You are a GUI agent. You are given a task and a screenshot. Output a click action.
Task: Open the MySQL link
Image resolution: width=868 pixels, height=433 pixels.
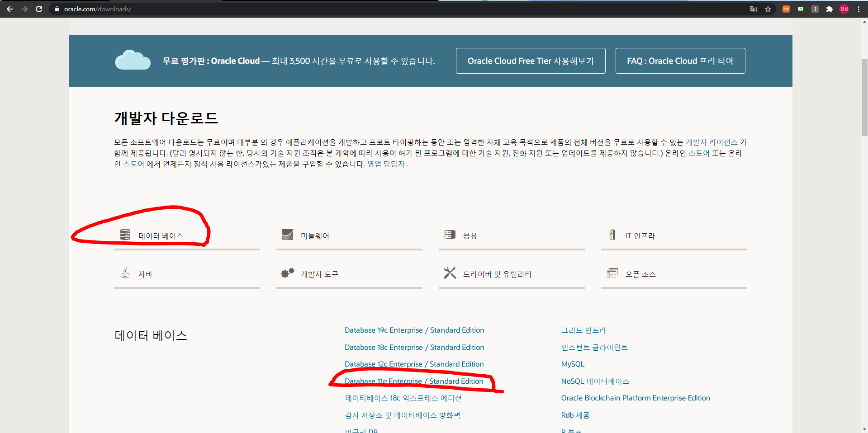573,364
